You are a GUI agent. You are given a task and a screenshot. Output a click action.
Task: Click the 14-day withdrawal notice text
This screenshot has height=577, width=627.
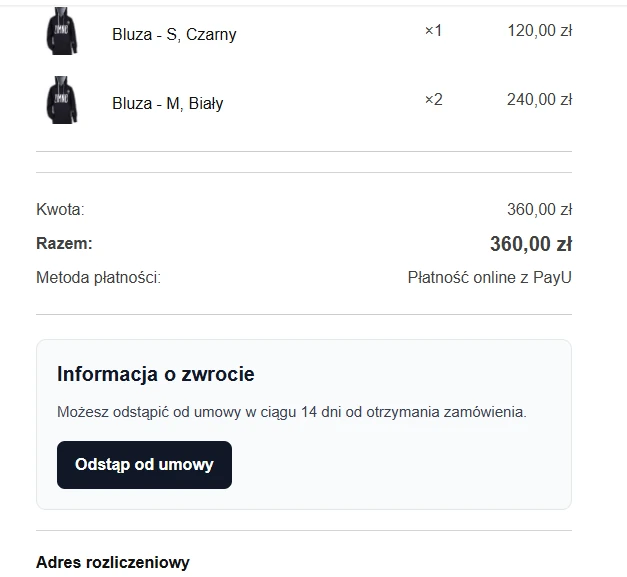(291, 411)
